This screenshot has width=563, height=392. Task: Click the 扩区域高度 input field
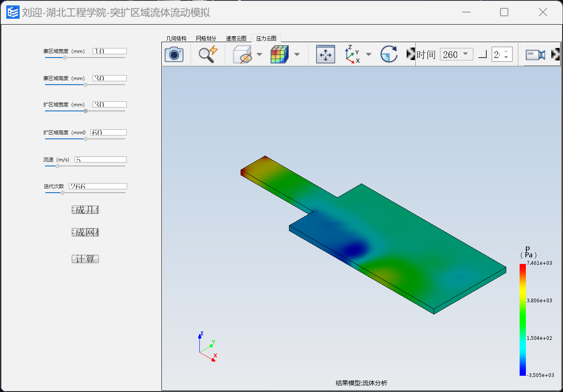(108, 132)
